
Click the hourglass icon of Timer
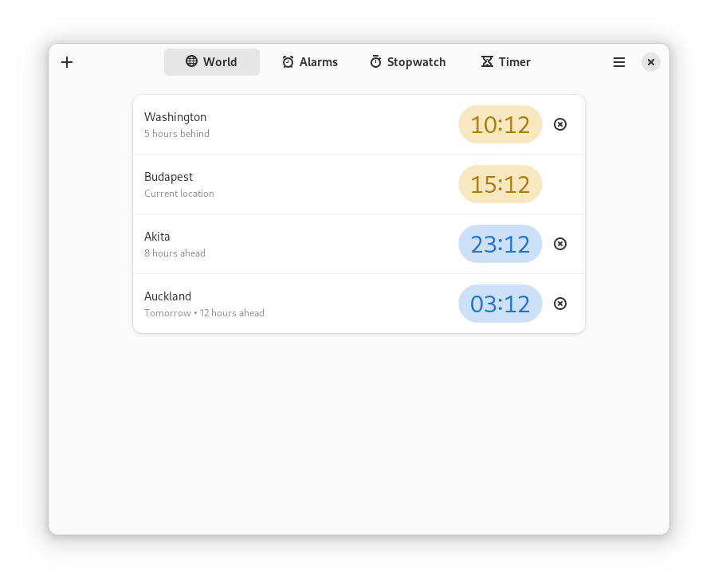(x=487, y=61)
